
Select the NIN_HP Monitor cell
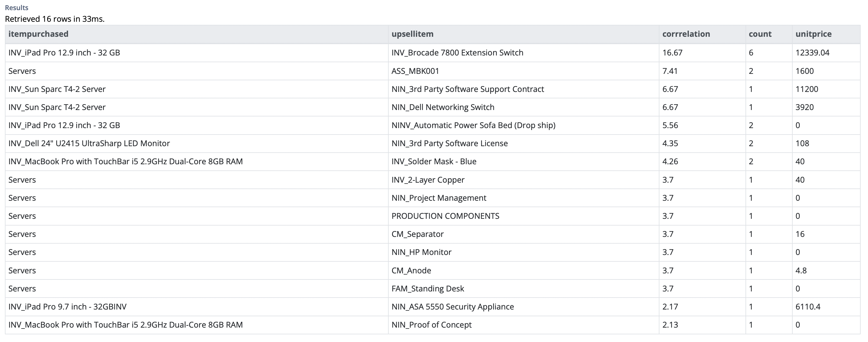(x=523, y=252)
